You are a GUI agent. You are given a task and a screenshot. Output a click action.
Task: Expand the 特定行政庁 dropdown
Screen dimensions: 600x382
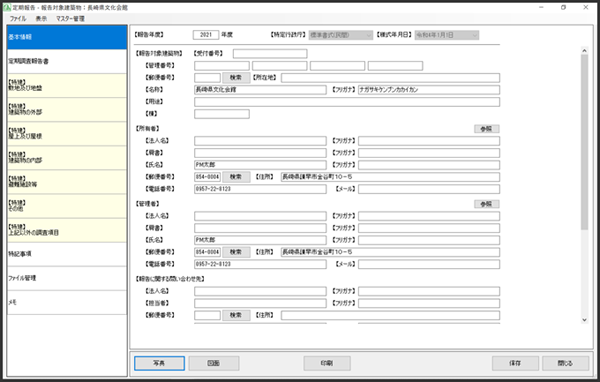coord(341,35)
